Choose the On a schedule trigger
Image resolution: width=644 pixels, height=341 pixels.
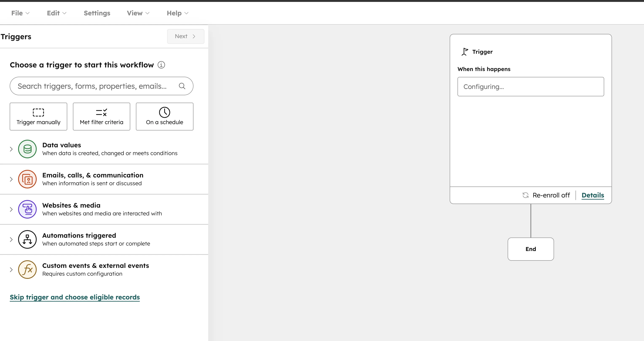(165, 117)
